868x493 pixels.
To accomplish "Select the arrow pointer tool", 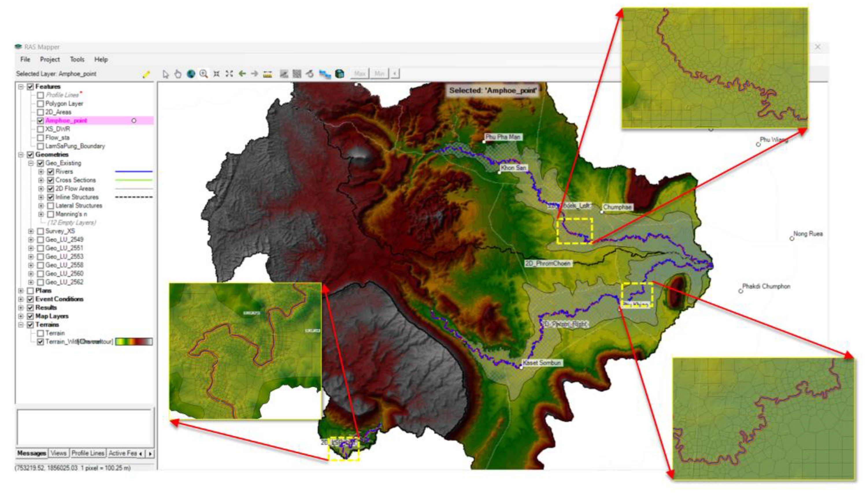I will pyautogui.click(x=165, y=74).
